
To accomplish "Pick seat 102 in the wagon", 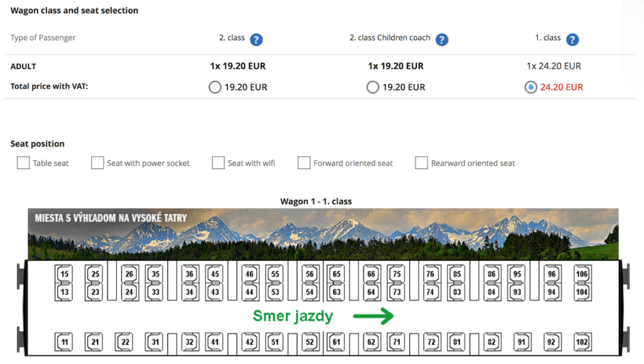I will click(x=582, y=342).
